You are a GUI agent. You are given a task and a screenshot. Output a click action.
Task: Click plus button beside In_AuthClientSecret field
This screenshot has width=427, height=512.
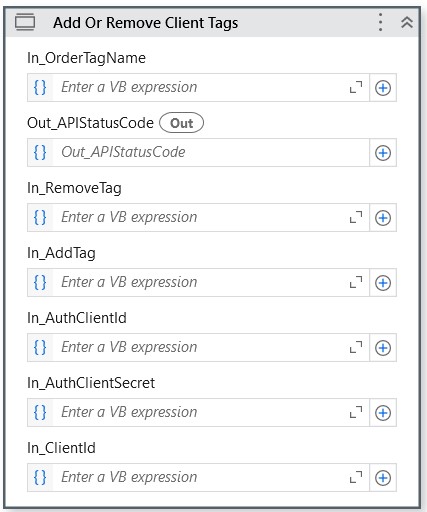(383, 413)
